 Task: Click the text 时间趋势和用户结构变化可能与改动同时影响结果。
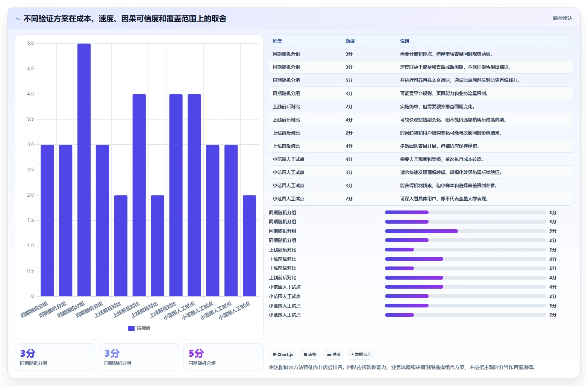(451, 133)
